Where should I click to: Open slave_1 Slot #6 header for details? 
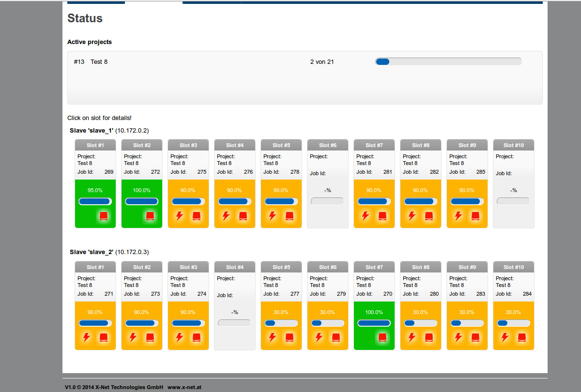tap(328, 145)
